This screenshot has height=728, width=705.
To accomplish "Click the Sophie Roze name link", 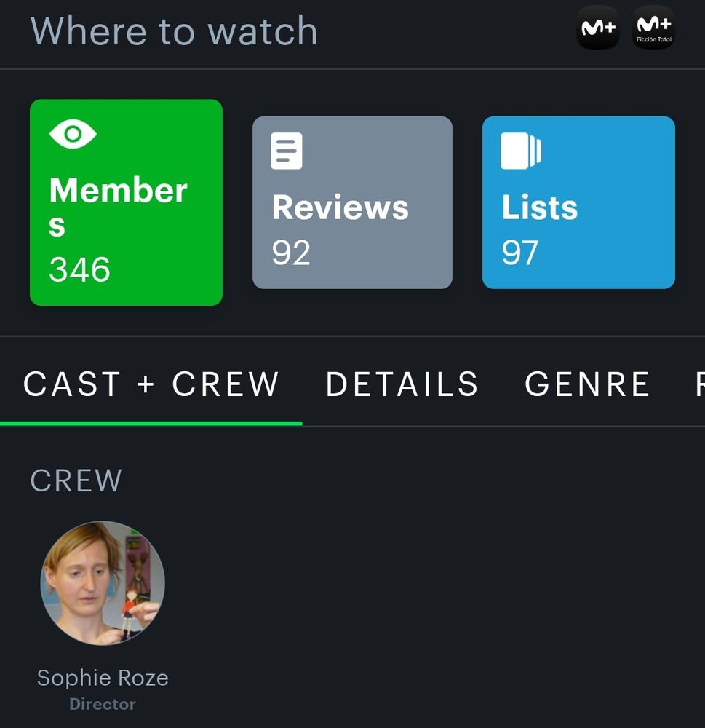I will pos(103,678).
